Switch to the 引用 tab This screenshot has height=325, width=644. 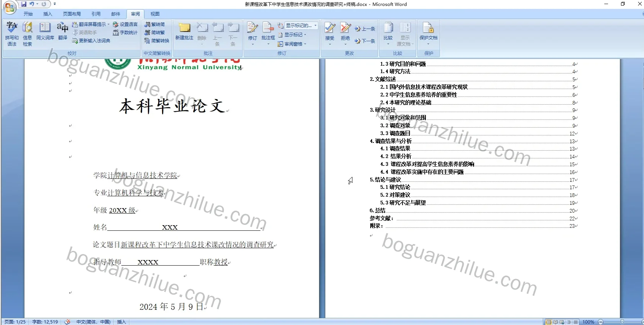click(96, 14)
